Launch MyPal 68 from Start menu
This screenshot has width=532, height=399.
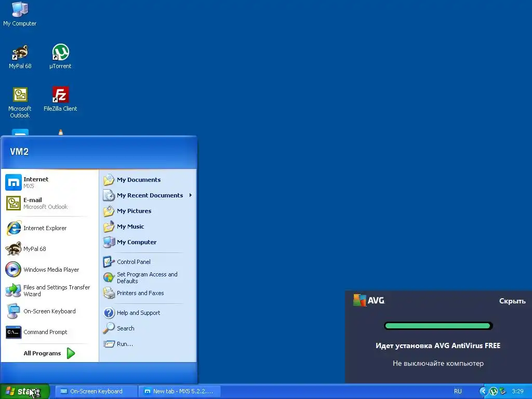click(49, 249)
